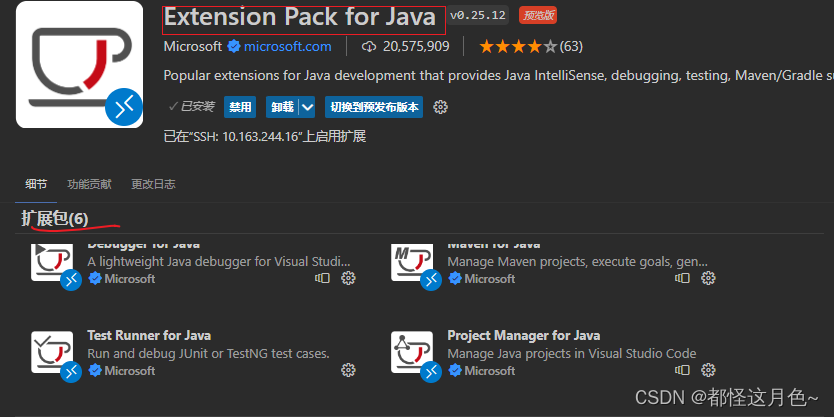Click the 禁用 button
834x417 pixels.
coord(240,107)
